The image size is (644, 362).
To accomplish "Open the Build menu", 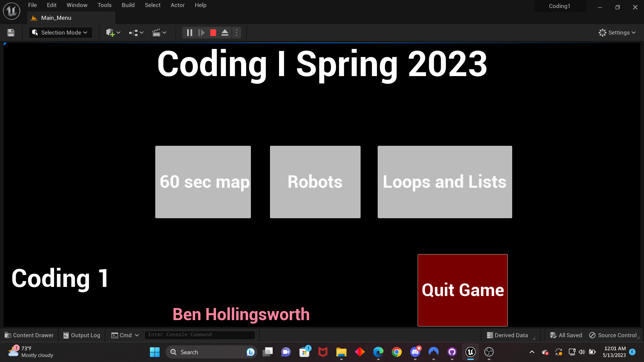I will pyautogui.click(x=128, y=5).
